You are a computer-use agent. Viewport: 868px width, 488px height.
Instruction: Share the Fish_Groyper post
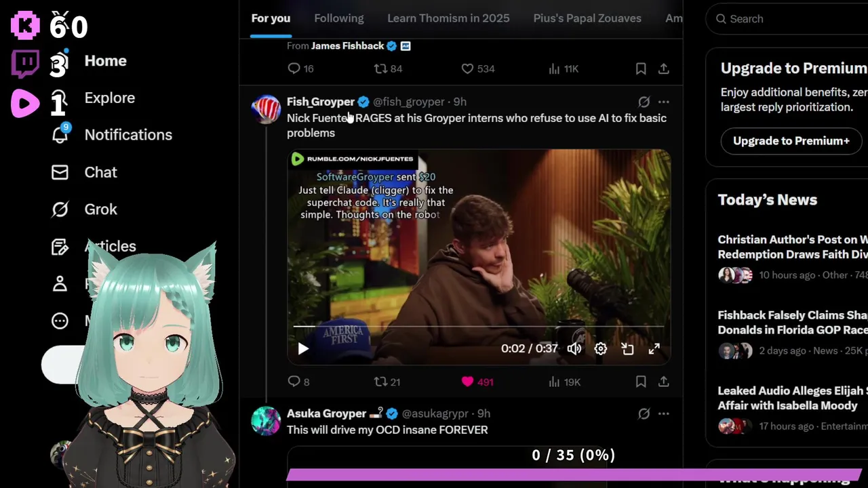664,382
